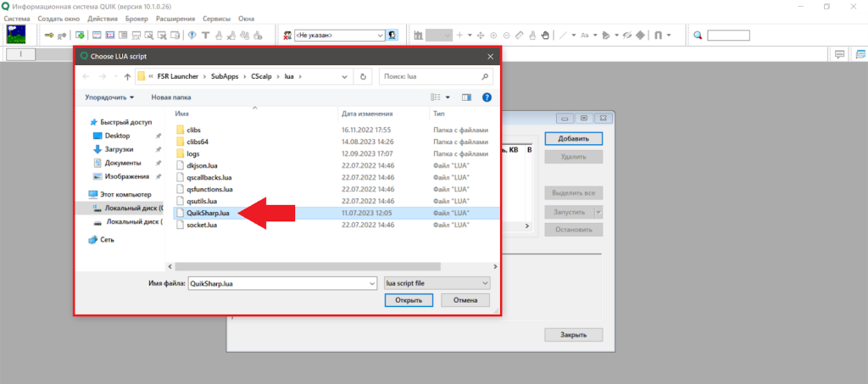868x384 pixels.
Task: Click Добавить in the scripts window
Action: (574, 138)
